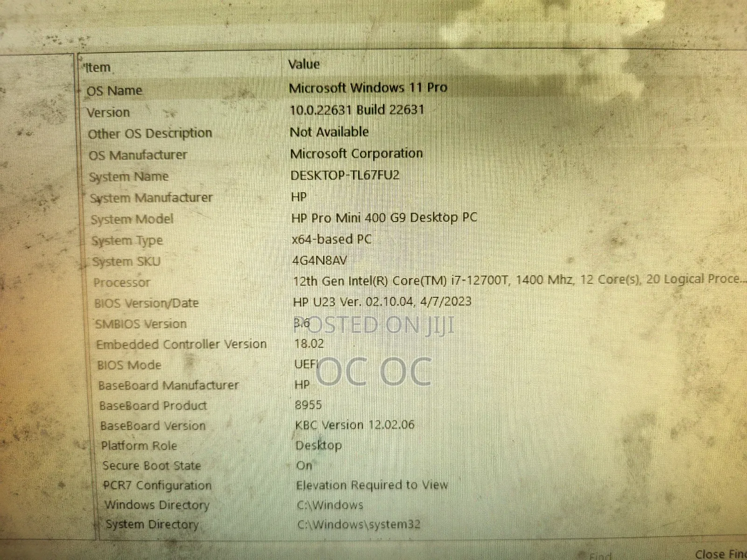This screenshot has width=747, height=560.
Task: Select value HP U23 Ver. 02.10.04, 4/7/2023
Action: (382, 301)
